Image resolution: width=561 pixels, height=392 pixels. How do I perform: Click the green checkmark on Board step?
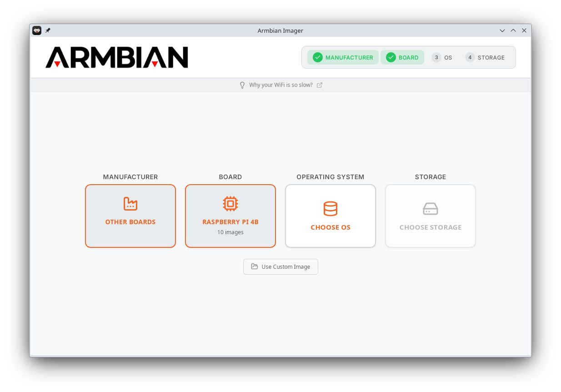391,57
